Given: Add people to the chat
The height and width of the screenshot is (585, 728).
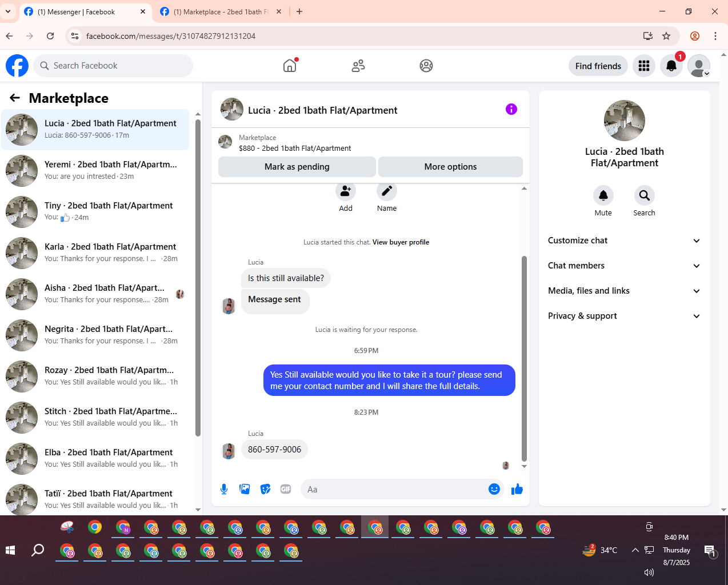Looking at the screenshot, I should (x=346, y=191).
